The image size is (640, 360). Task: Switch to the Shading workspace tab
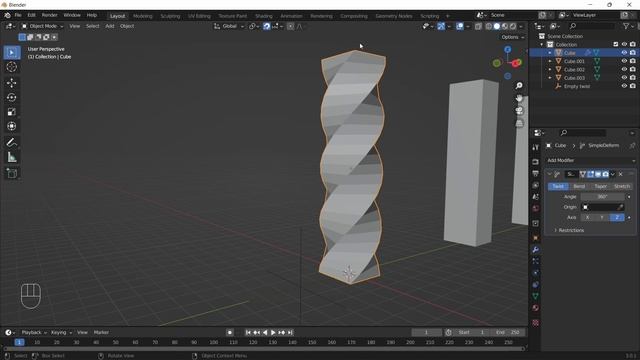[x=264, y=16]
